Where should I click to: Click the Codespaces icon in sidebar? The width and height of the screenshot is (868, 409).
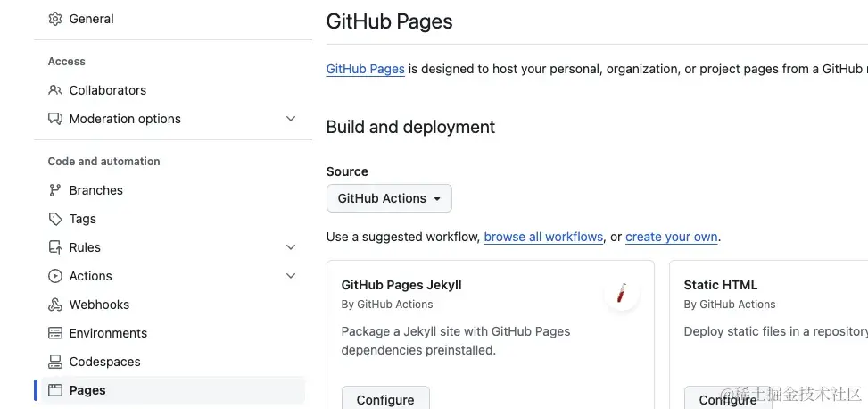pyautogui.click(x=55, y=362)
